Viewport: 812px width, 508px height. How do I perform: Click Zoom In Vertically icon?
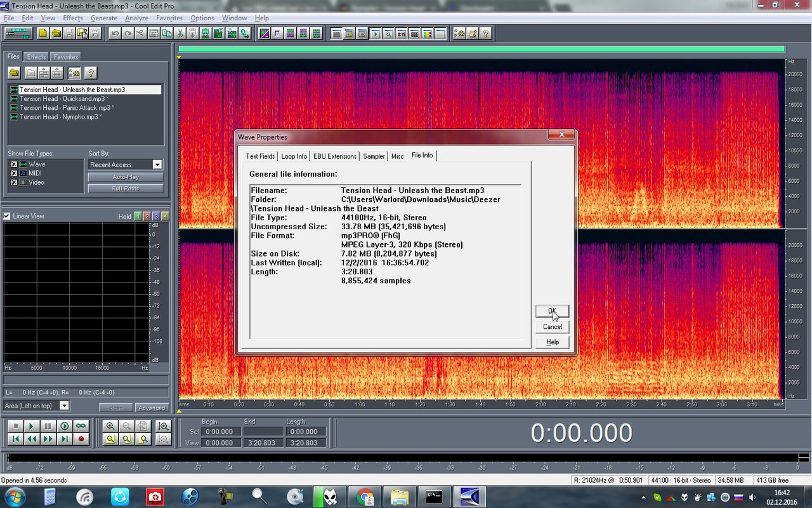click(x=163, y=426)
